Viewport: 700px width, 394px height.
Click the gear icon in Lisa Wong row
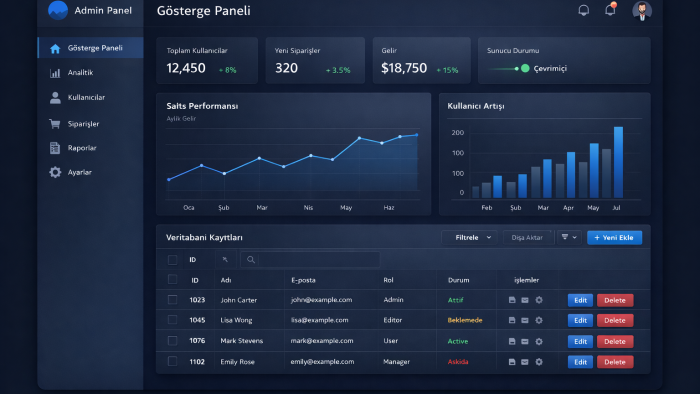(539, 320)
